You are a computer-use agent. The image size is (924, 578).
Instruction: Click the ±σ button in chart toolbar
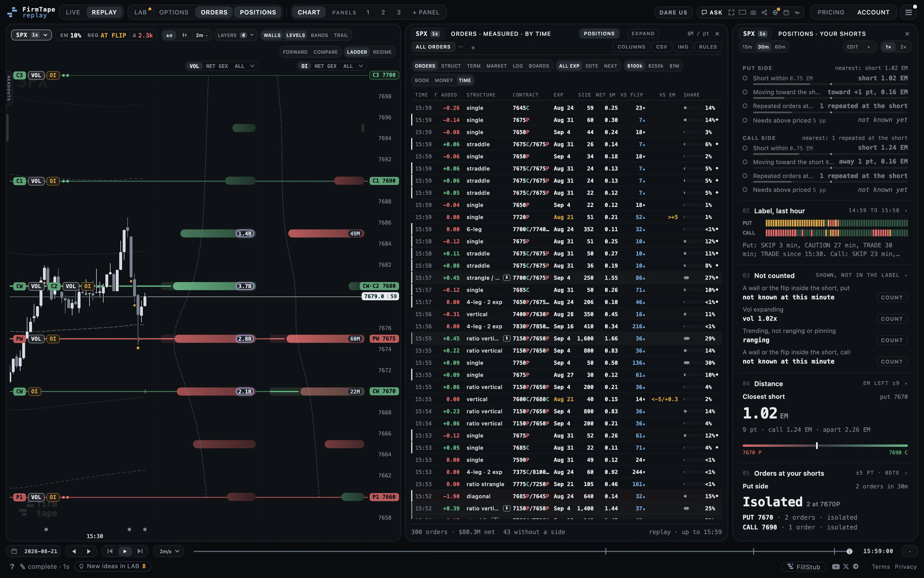pyautogui.click(x=169, y=35)
